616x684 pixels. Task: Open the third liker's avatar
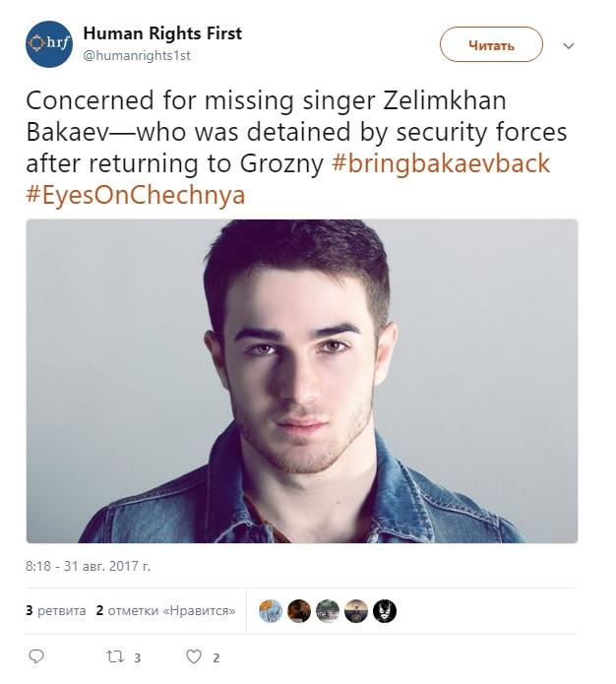tap(328, 611)
